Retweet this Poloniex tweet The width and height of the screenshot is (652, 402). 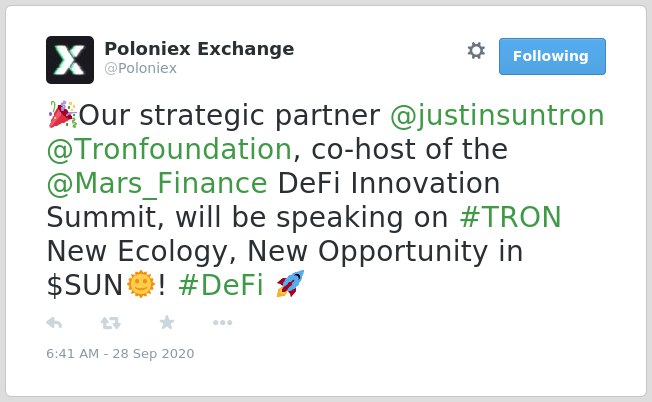(111, 323)
